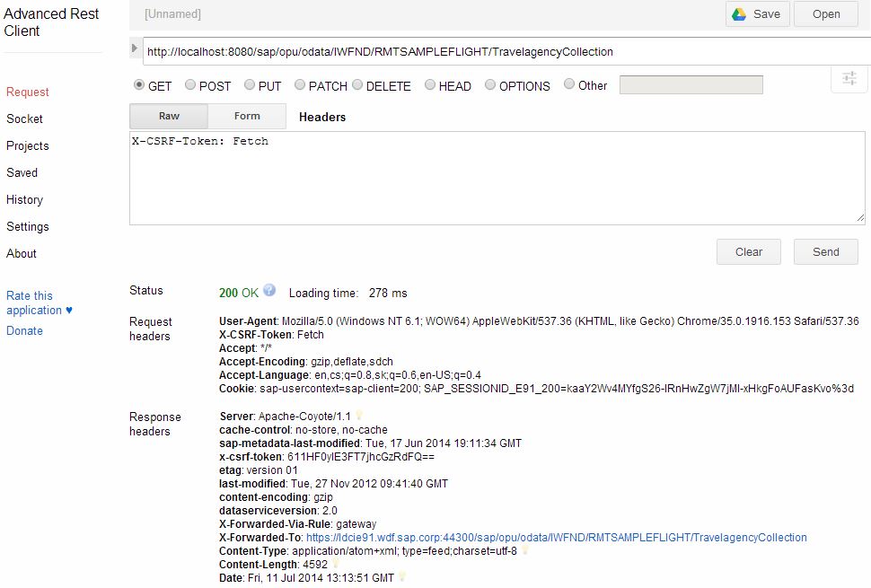Enable the OPTIONS method radio
Screen dimensions: 871x588
click(x=490, y=85)
